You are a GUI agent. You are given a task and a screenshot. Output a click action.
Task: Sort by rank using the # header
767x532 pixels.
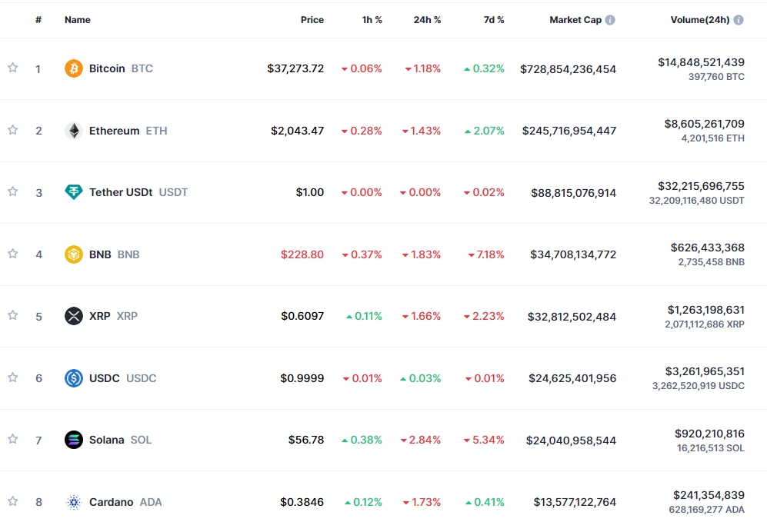(38, 20)
